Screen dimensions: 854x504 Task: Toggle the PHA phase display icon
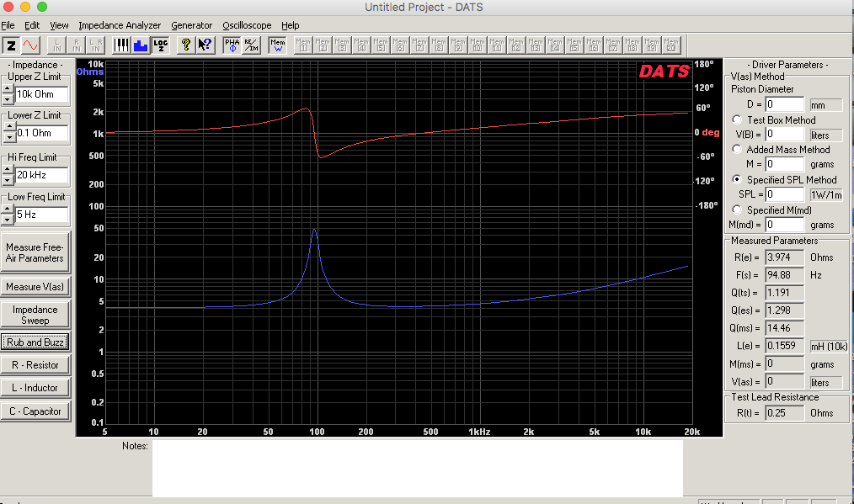232,45
